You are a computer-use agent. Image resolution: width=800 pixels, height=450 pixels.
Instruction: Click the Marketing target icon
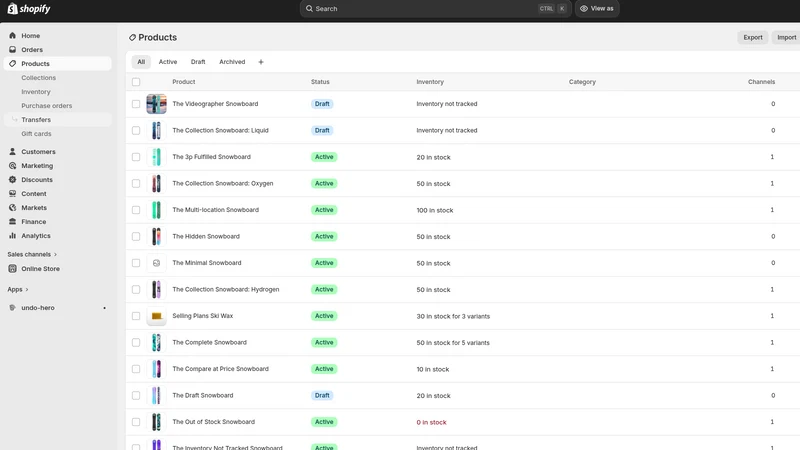click(12, 166)
